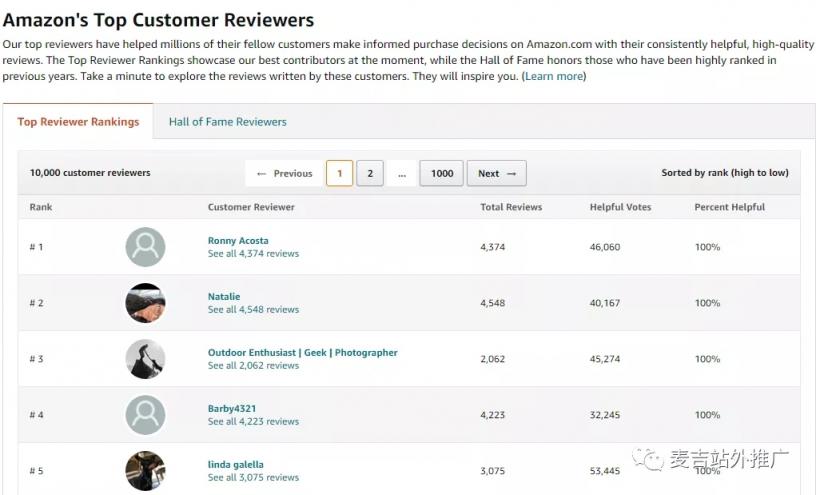
Task: Select total reviews value 3,075
Action: point(492,471)
